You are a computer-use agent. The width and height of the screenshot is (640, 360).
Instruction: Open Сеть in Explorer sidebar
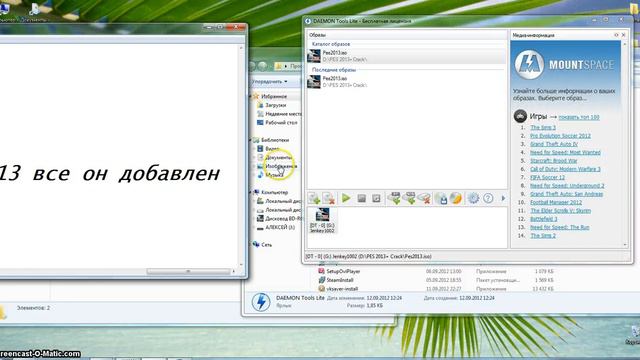pyautogui.click(x=262, y=244)
